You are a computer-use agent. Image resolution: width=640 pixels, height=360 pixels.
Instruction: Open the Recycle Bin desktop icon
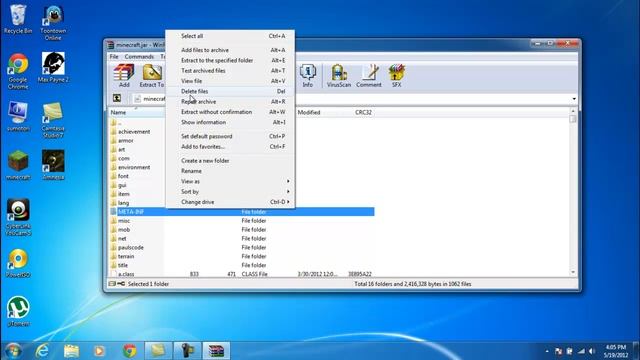click(x=18, y=19)
